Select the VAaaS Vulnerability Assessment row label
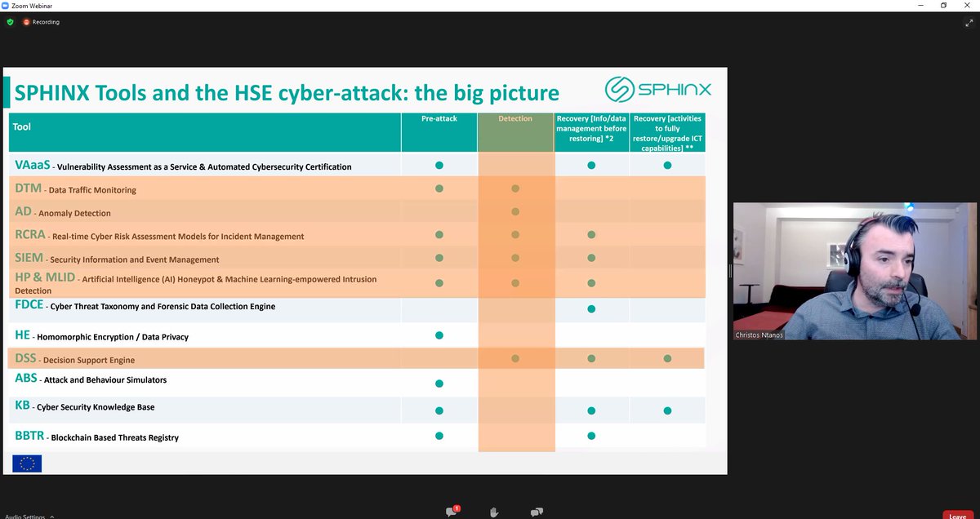 click(183, 166)
